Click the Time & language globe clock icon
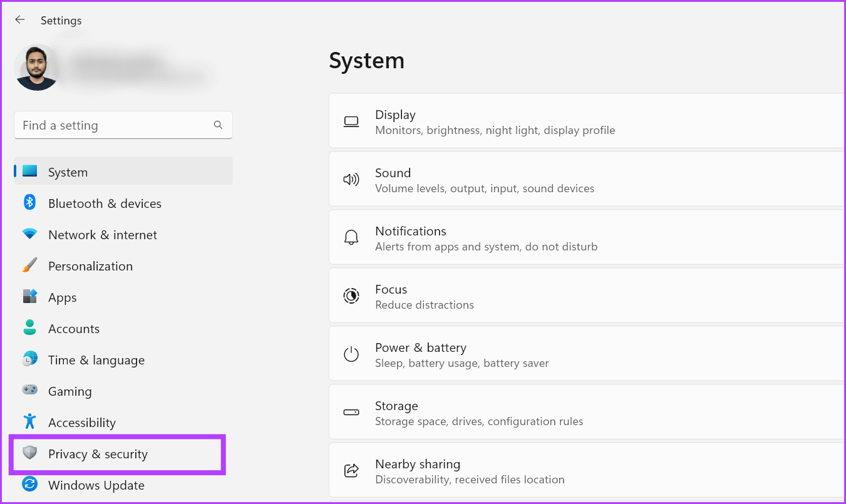Viewport: 846px width, 504px height. point(29,359)
